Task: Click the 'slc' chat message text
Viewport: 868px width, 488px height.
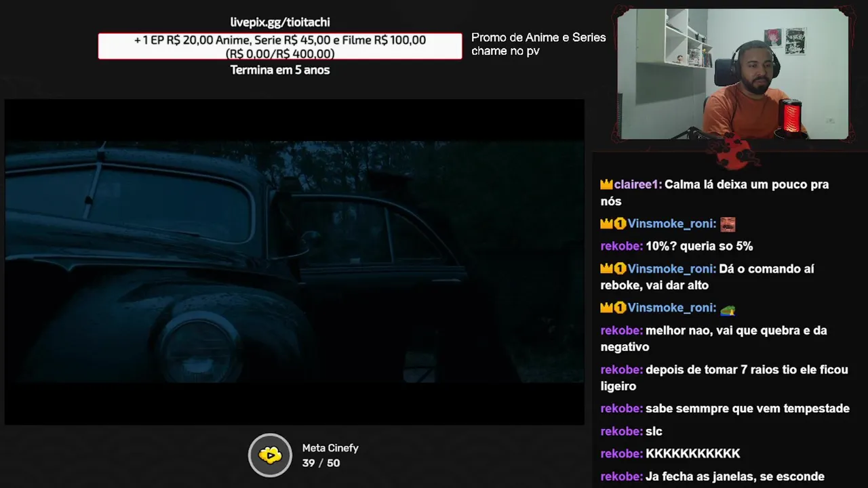Action: (x=654, y=432)
